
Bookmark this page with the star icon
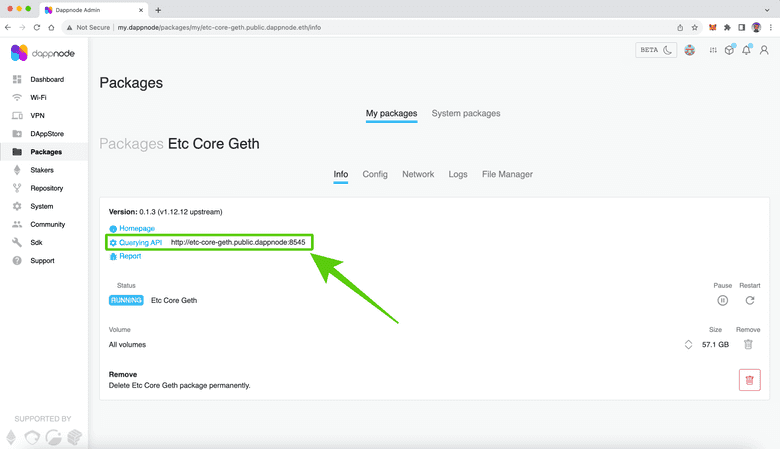(x=695, y=27)
